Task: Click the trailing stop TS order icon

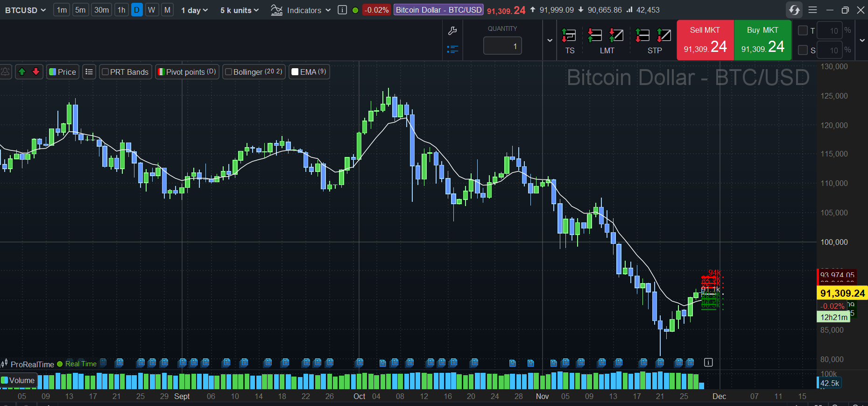Action: 569,36
